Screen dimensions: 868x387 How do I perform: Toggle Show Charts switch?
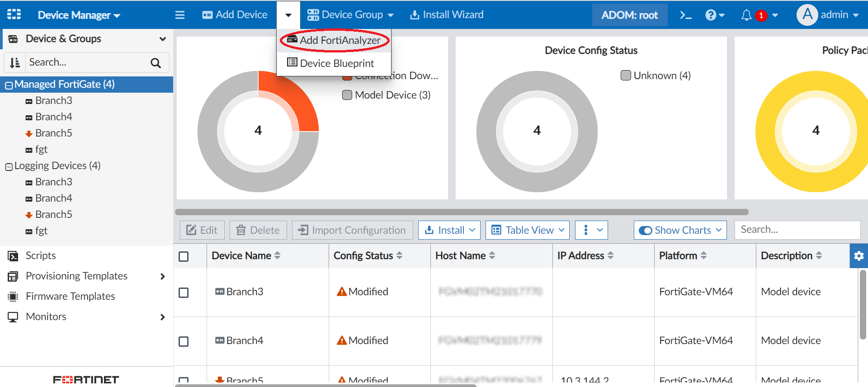(x=645, y=230)
